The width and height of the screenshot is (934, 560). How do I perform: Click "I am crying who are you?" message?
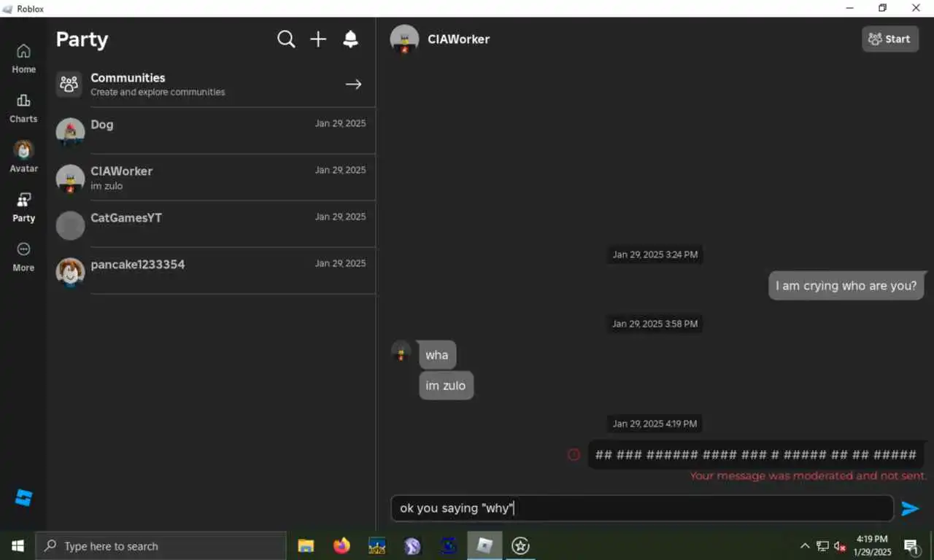846,286
